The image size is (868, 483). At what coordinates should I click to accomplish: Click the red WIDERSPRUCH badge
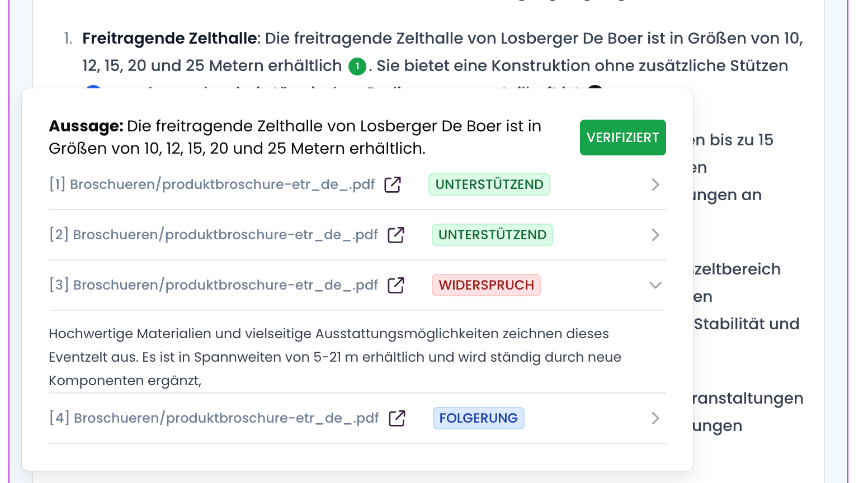click(486, 285)
